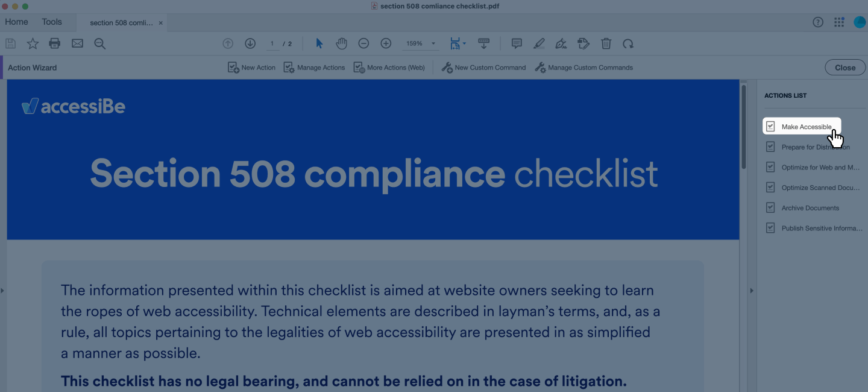Image resolution: width=868 pixels, height=392 pixels.
Task: Click the zoom out minus icon
Action: coord(363,43)
